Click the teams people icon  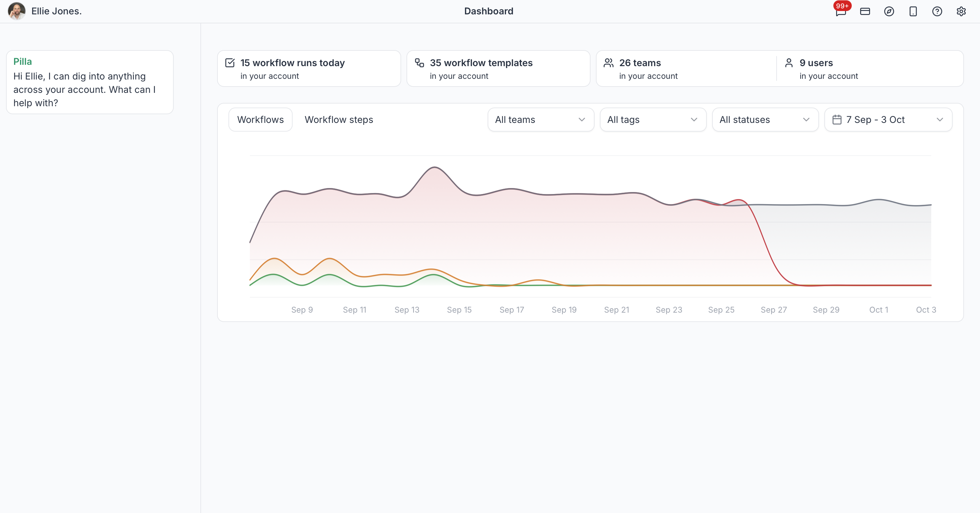609,63
